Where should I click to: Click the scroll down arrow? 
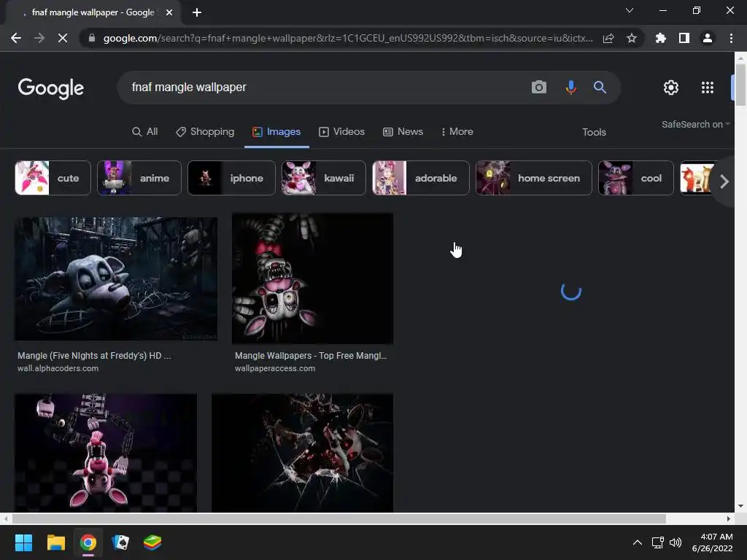(x=740, y=506)
